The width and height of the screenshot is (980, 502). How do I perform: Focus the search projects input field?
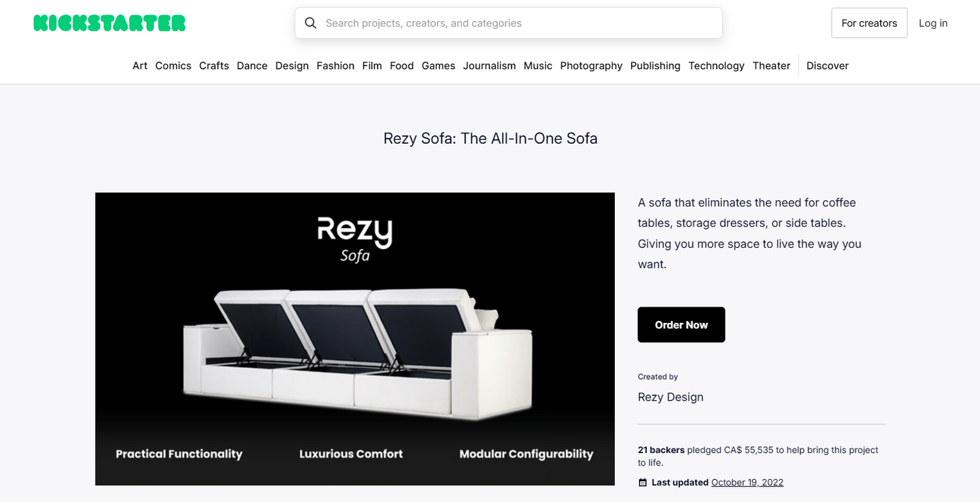tap(508, 23)
